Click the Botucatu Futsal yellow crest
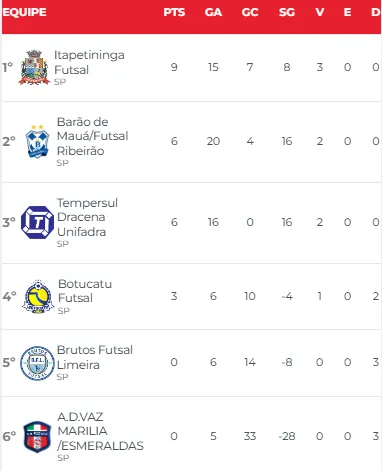 pos(38,296)
